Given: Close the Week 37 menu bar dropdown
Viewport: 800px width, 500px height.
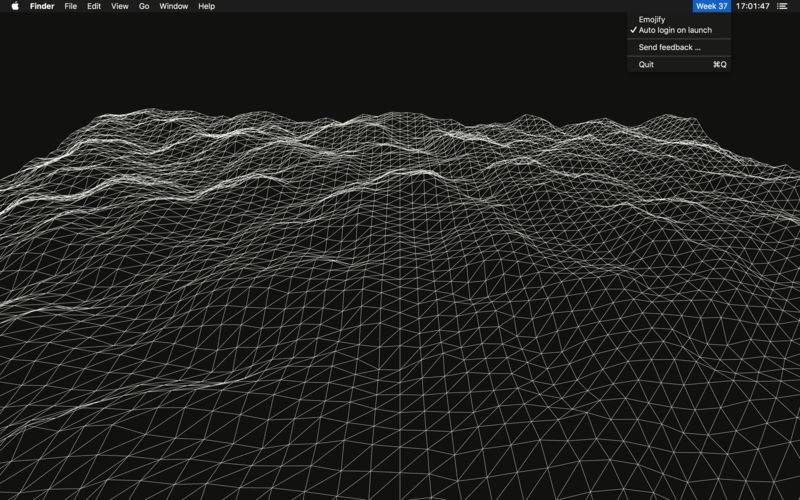Looking at the screenshot, I should point(711,6).
